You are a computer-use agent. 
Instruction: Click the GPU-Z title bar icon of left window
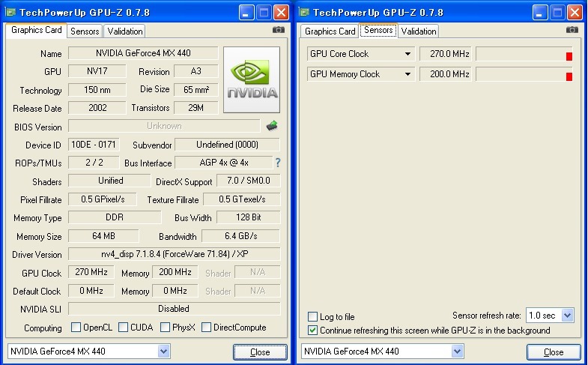[10, 12]
